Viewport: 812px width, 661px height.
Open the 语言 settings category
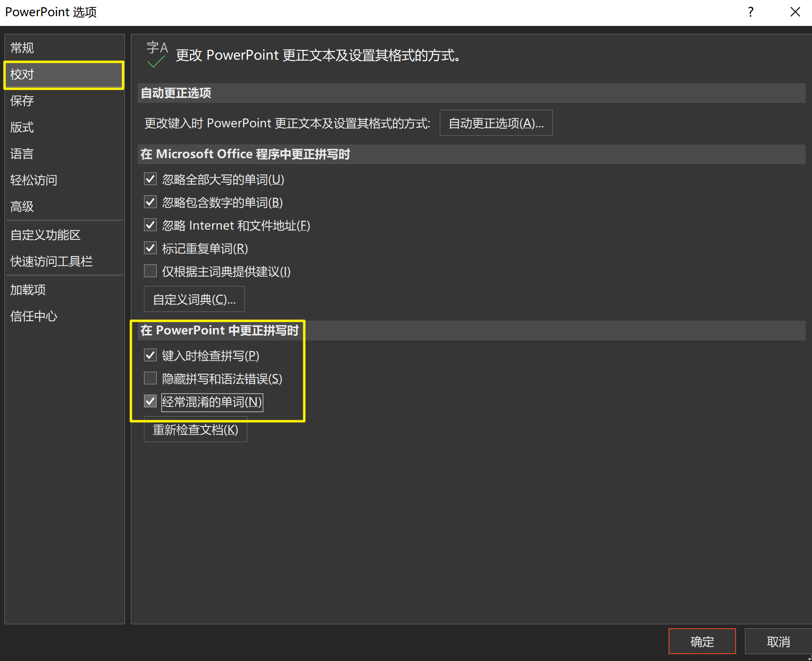[x=64, y=154]
